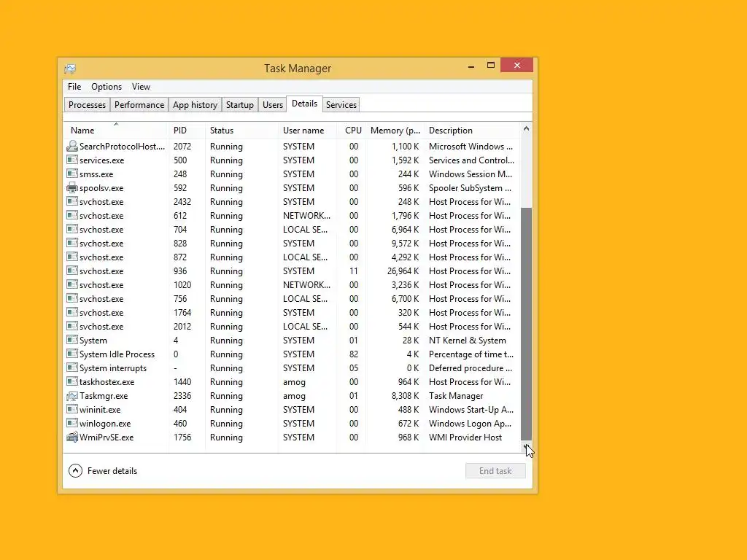747x560 pixels.
Task: Switch to the Services tab
Action: coord(341,105)
